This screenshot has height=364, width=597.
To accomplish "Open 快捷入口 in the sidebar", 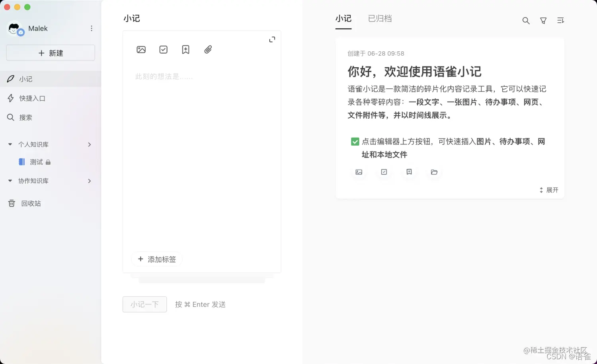I will [x=51, y=98].
